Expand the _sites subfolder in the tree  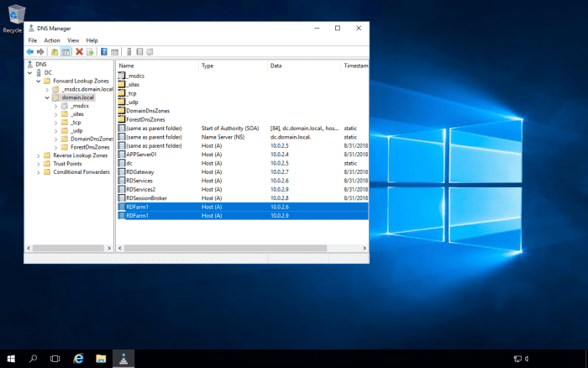56,114
